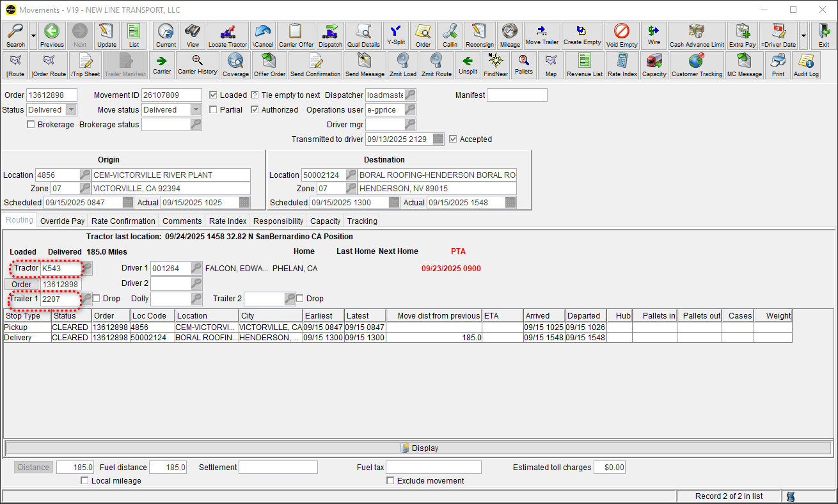The height and width of the screenshot is (504, 838).
Task: Select the Locate Tractor tool
Action: click(227, 35)
